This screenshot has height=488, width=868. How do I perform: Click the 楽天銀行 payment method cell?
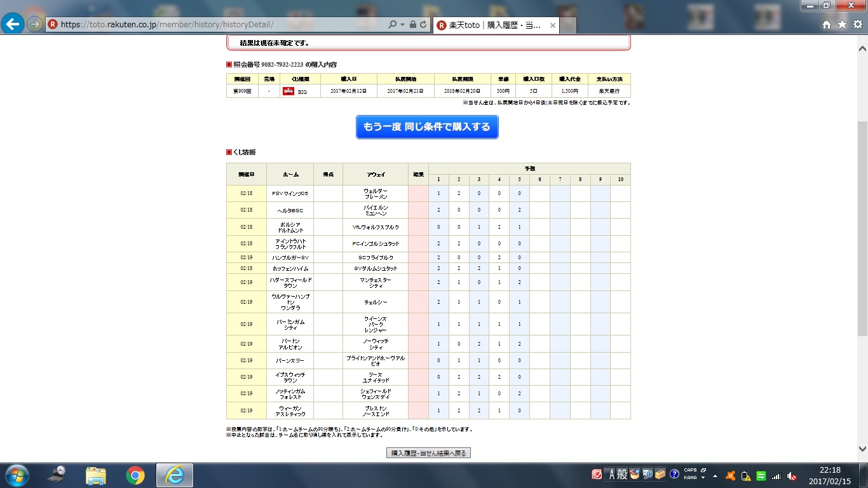coord(609,91)
